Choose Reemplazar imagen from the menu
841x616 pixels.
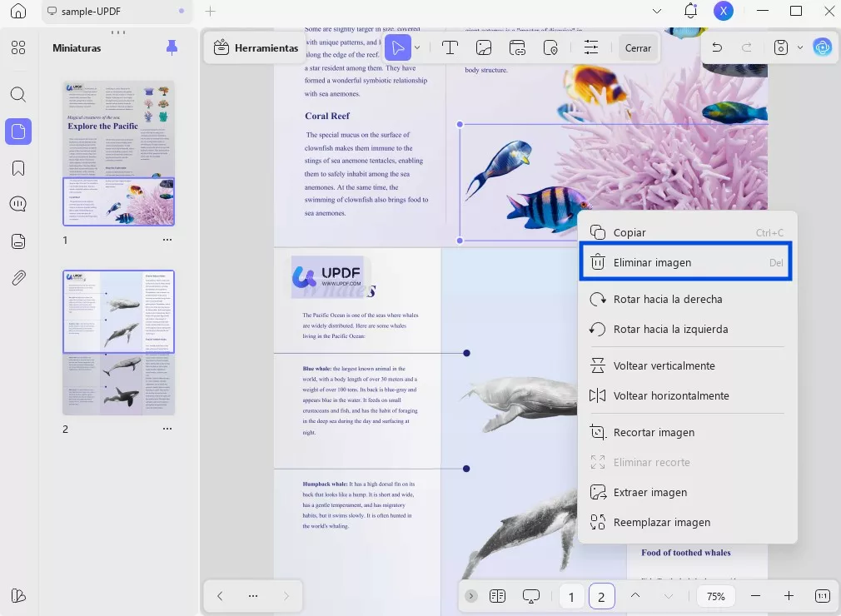(687, 522)
